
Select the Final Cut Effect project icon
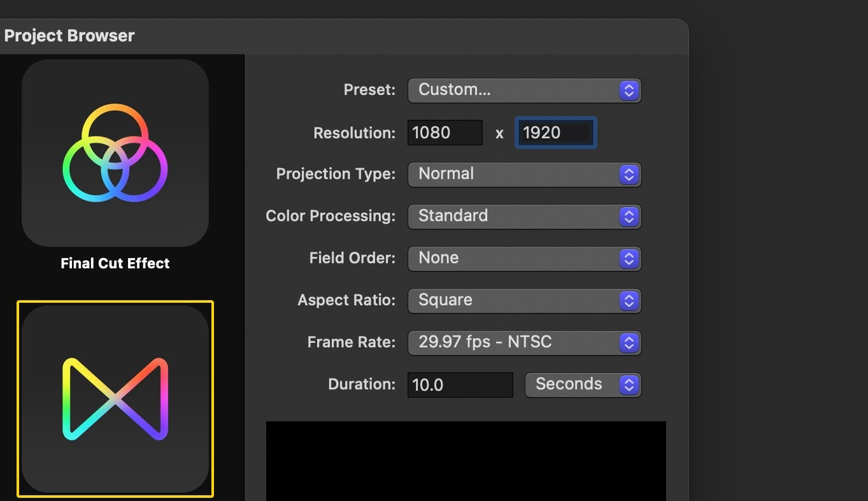[x=115, y=153]
